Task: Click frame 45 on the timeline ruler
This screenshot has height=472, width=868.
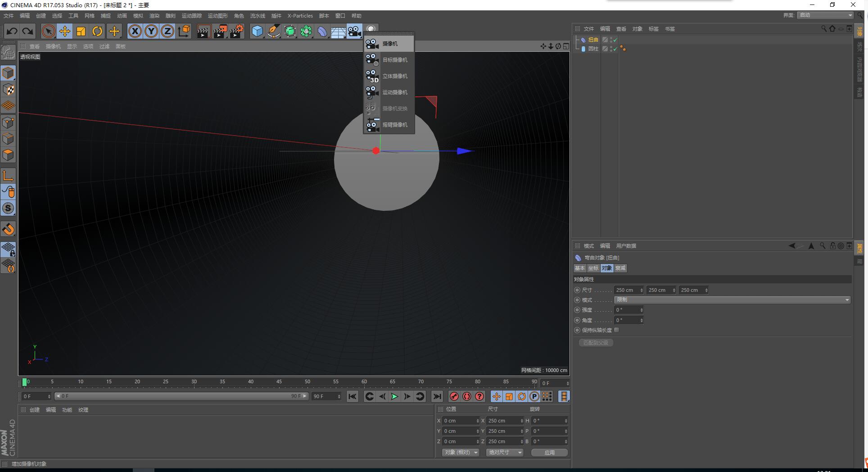Action: pyautogui.click(x=279, y=382)
